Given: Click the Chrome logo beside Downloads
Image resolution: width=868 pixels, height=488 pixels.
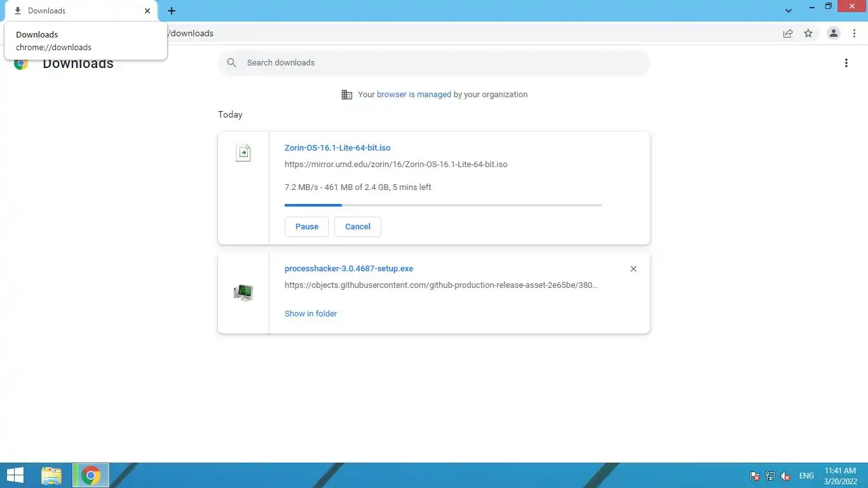Looking at the screenshot, I should [x=21, y=63].
